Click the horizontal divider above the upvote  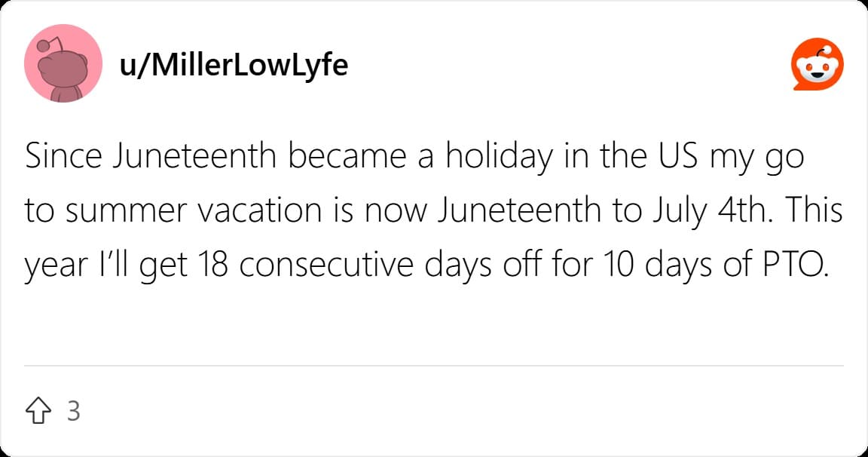point(433,366)
